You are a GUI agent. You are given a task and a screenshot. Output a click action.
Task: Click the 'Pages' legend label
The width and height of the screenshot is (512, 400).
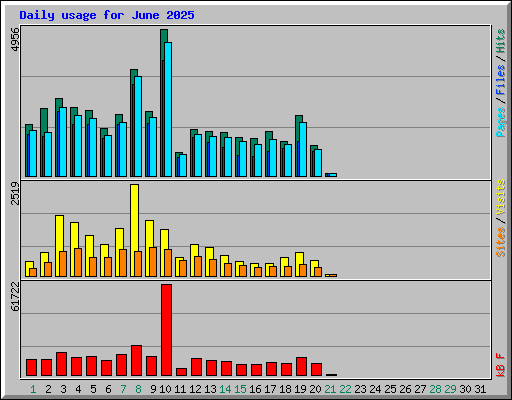tap(501, 122)
